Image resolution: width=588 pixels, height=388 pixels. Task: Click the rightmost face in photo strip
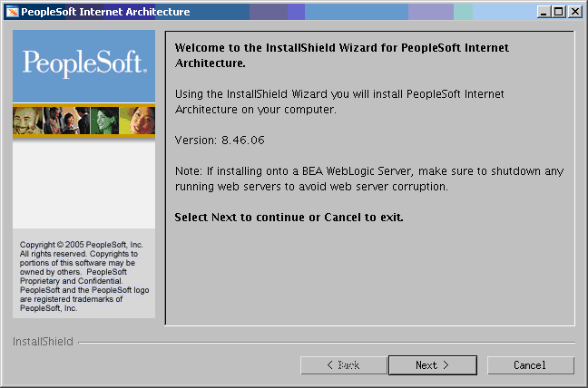pyautogui.click(x=141, y=120)
